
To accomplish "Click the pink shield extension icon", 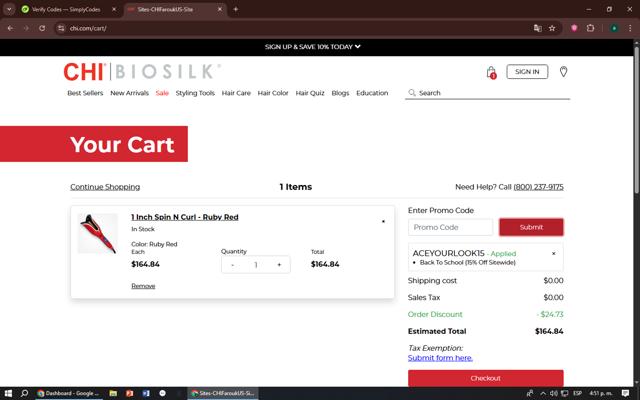I will click(x=574, y=28).
